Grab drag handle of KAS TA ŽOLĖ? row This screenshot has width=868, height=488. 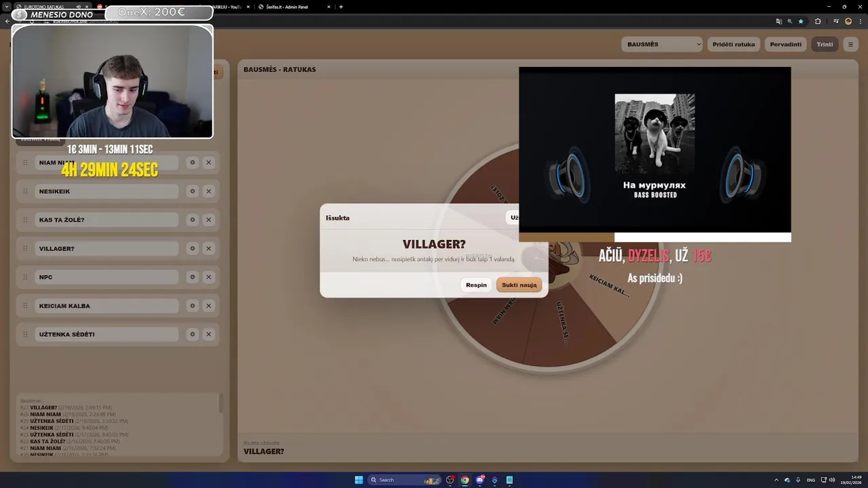pyautogui.click(x=25, y=220)
